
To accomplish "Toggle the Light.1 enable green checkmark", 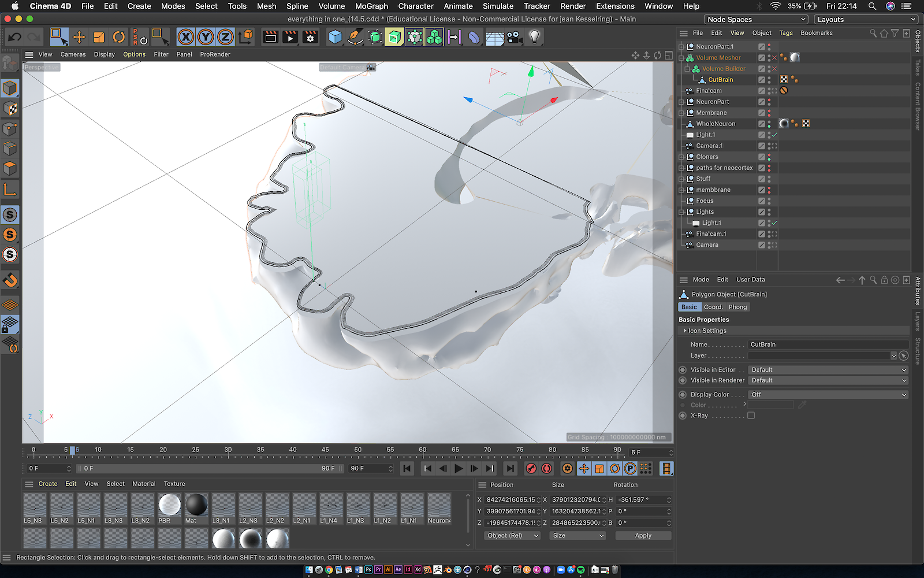I will pyautogui.click(x=774, y=135).
